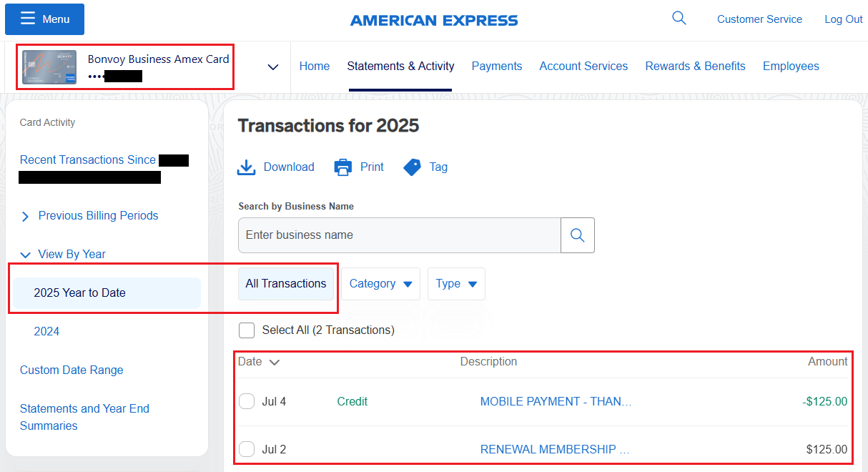This screenshot has width=868, height=472.
Task: Open RENEWAL MEMBERSHIP transaction
Action: point(555,450)
